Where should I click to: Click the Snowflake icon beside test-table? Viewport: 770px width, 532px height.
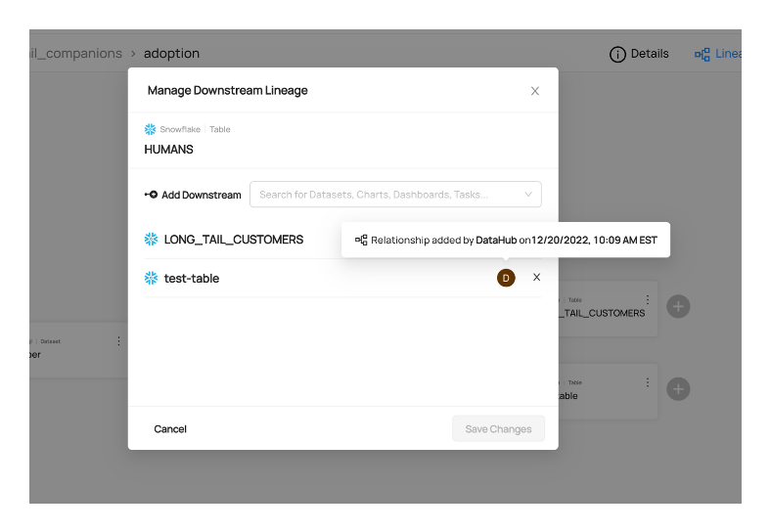click(x=151, y=278)
